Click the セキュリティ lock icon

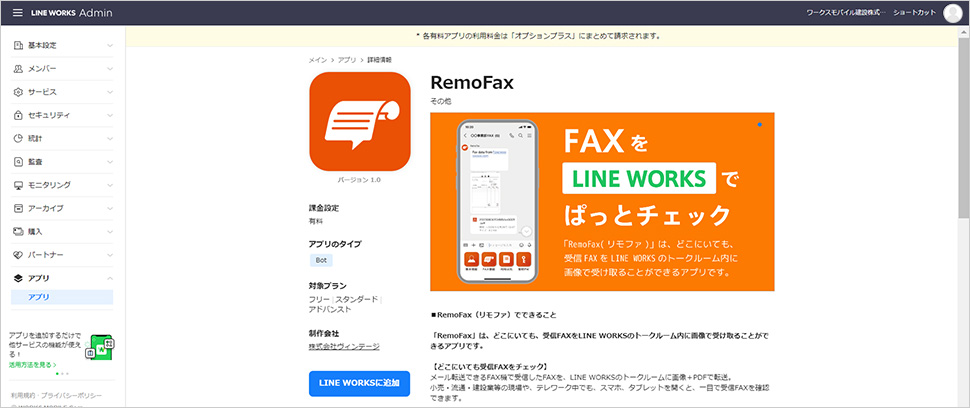click(x=18, y=116)
